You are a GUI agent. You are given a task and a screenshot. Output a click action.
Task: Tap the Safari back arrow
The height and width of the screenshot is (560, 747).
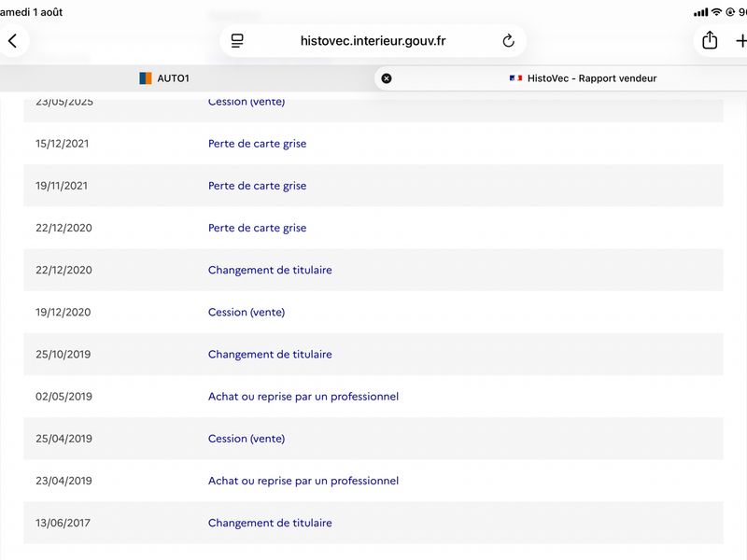[12, 41]
